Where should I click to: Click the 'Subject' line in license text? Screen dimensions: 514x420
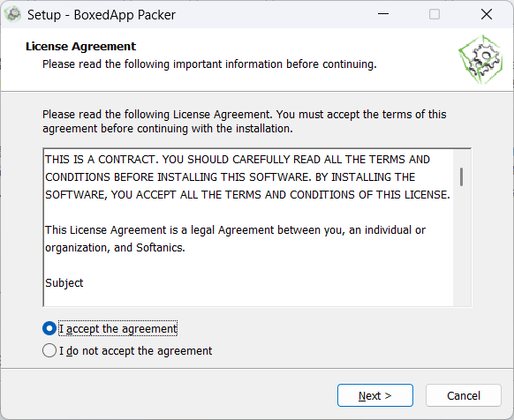click(x=64, y=283)
